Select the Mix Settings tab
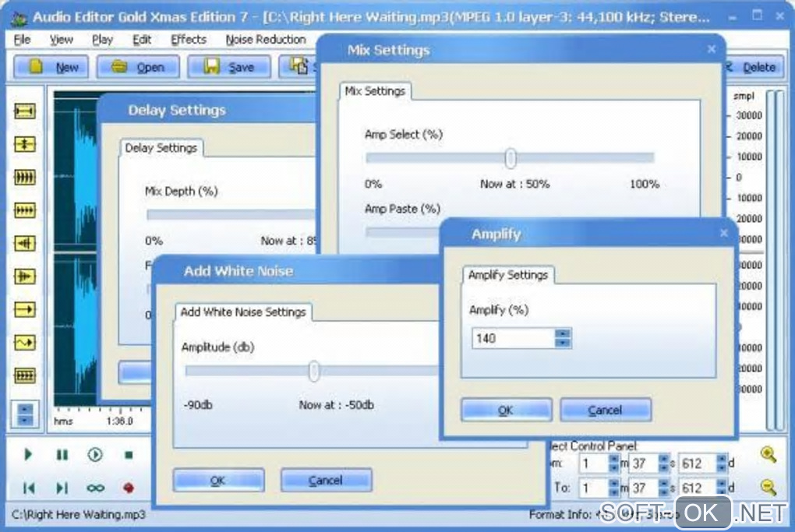 click(375, 91)
